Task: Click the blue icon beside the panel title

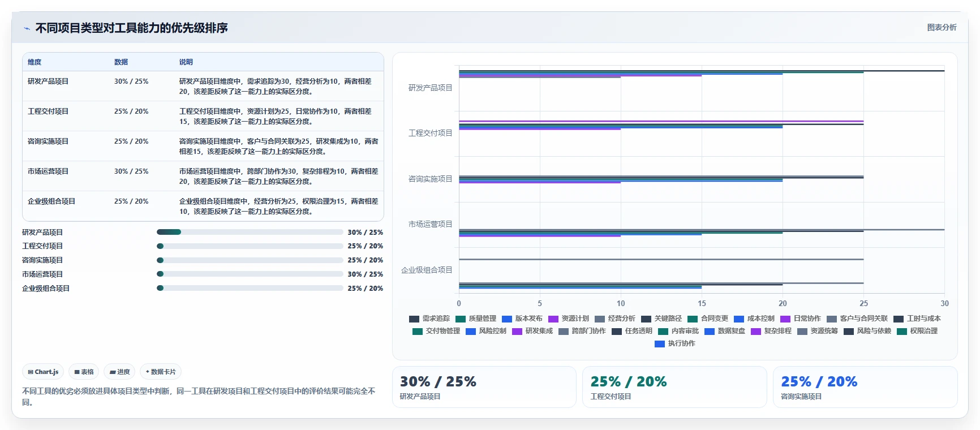Action: click(x=27, y=28)
